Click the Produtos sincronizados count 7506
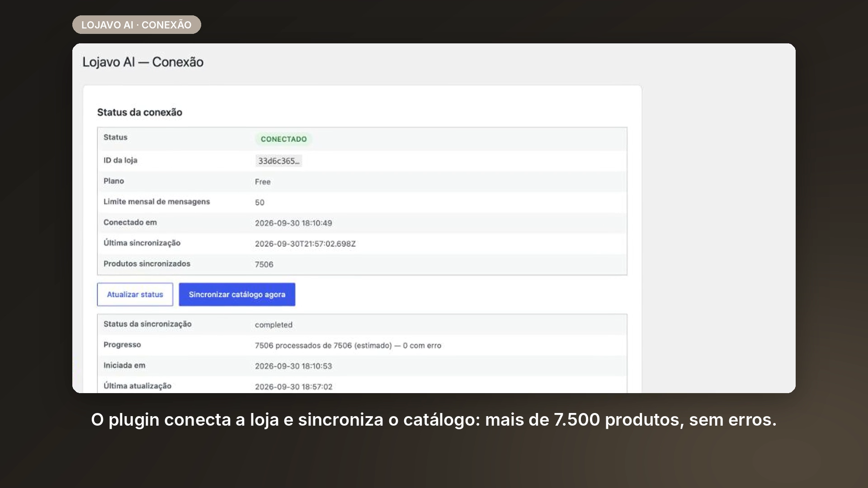The height and width of the screenshot is (488, 868). pyautogui.click(x=264, y=264)
